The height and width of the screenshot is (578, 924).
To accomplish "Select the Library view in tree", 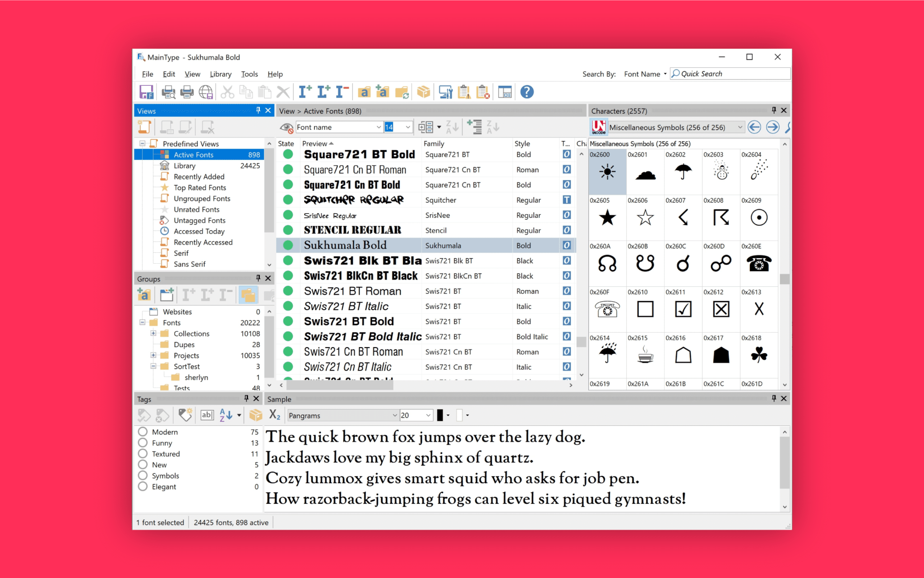I will pos(185,166).
